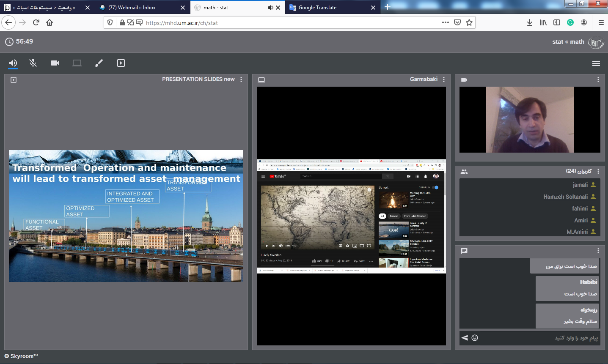Open the media player toolbar icon
This screenshot has height=364, width=608.
[x=121, y=63]
